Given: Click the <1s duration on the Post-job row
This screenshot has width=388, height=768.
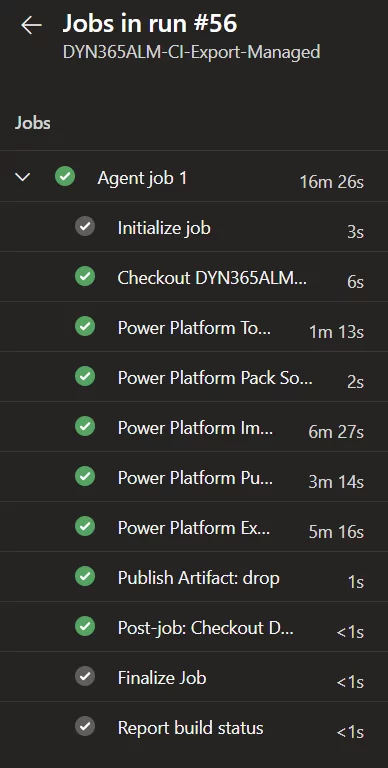Looking at the screenshot, I should pyautogui.click(x=350, y=632).
